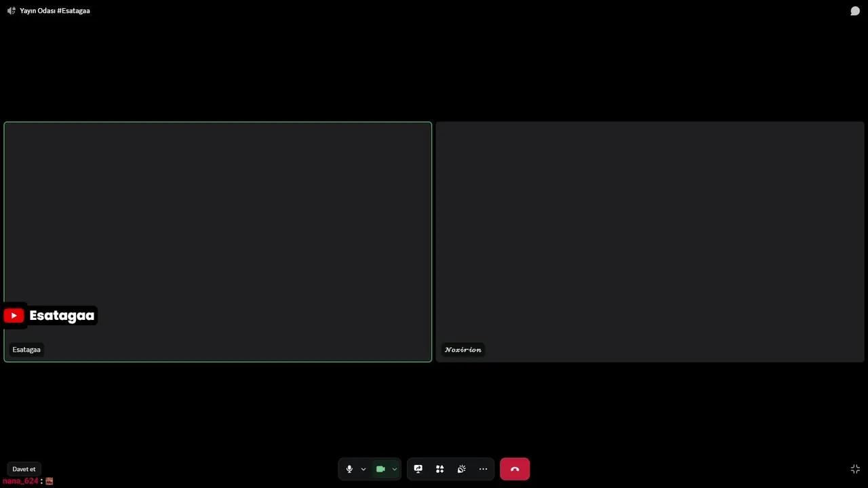868x488 pixels.
Task: Select the Noxirion video tile
Action: coord(650,242)
